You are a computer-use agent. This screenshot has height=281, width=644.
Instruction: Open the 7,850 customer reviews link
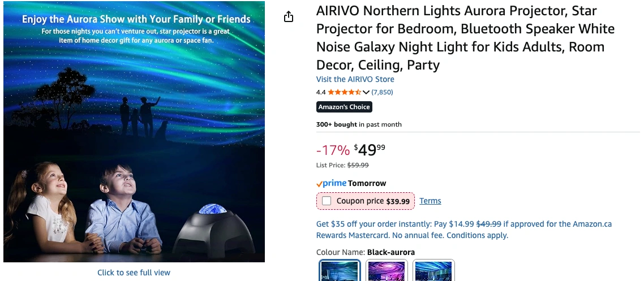coord(382,92)
